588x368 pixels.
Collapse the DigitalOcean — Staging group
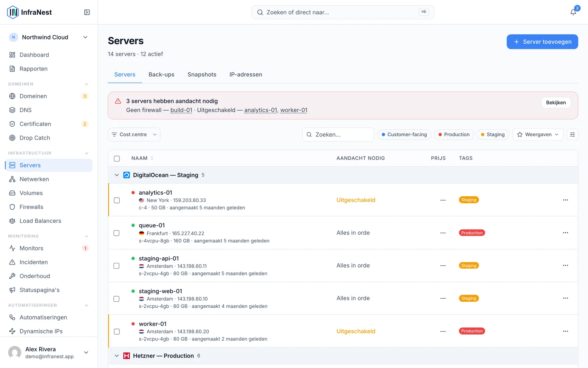[x=117, y=175]
